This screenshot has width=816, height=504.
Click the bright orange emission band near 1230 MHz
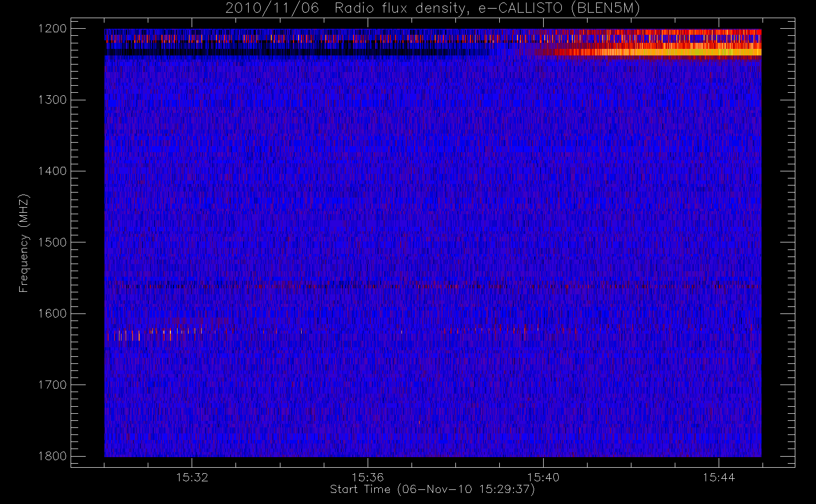pos(658,52)
